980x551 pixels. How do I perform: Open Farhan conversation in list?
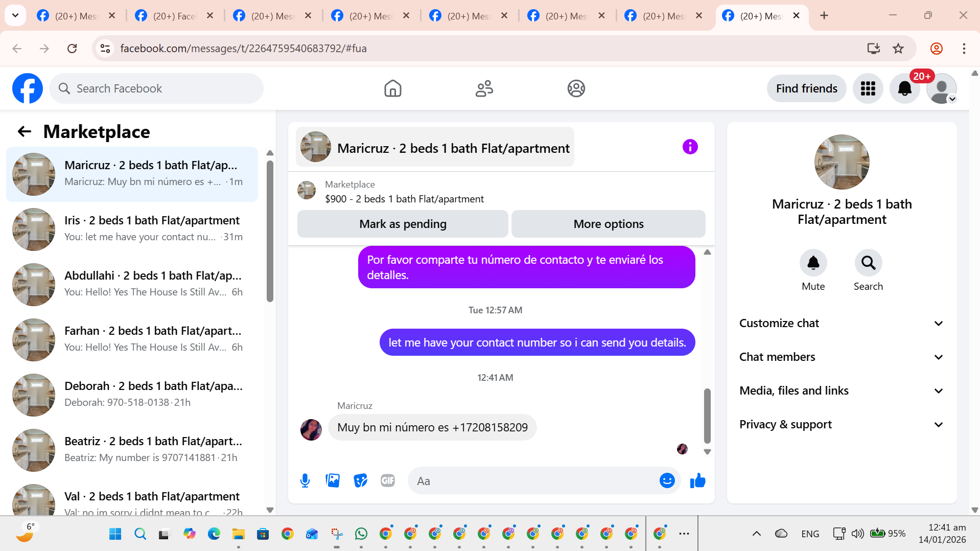tap(132, 339)
